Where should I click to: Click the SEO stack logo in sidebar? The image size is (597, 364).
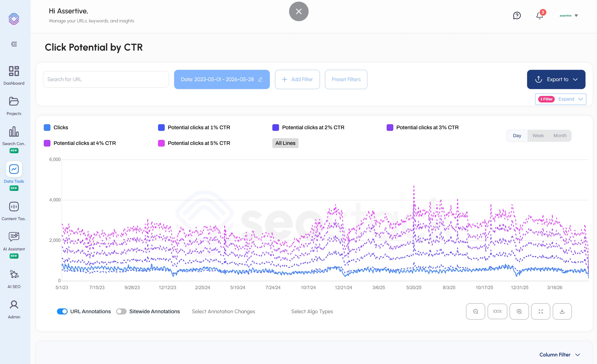point(14,19)
